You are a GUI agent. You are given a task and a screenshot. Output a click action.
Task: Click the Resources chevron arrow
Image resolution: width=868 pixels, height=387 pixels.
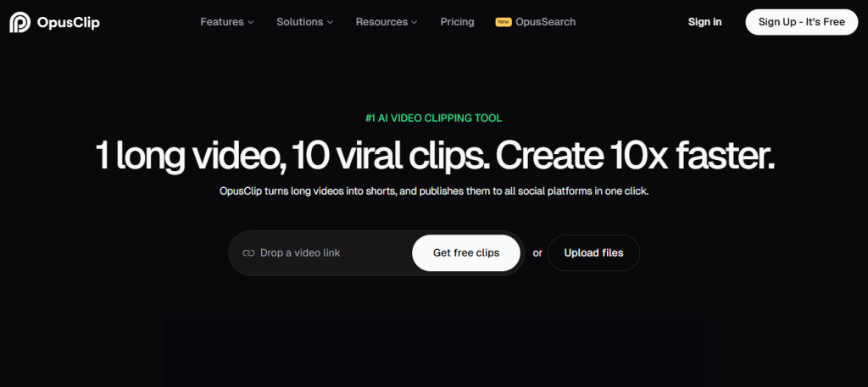[x=414, y=23]
